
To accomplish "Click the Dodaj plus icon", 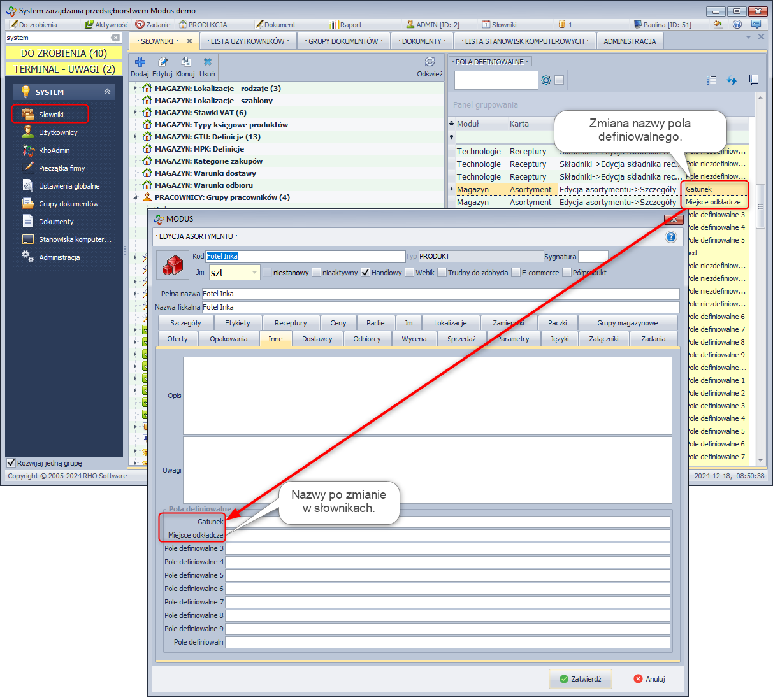I will tap(140, 62).
